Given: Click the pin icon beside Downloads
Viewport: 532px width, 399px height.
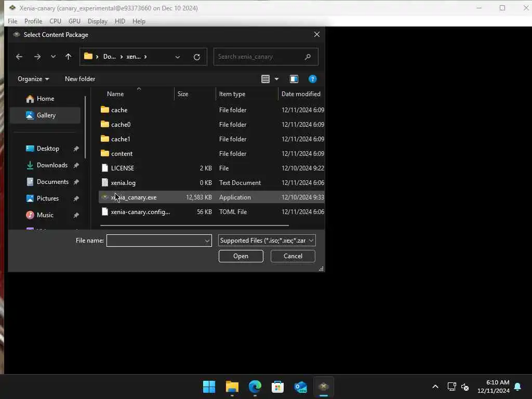Looking at the screenshot, I should pos(76,165).
